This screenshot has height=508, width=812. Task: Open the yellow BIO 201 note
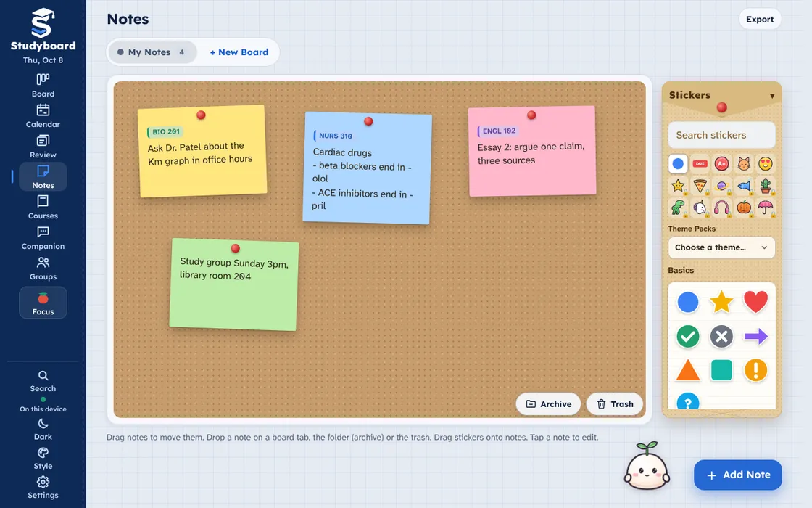(202, 152)
